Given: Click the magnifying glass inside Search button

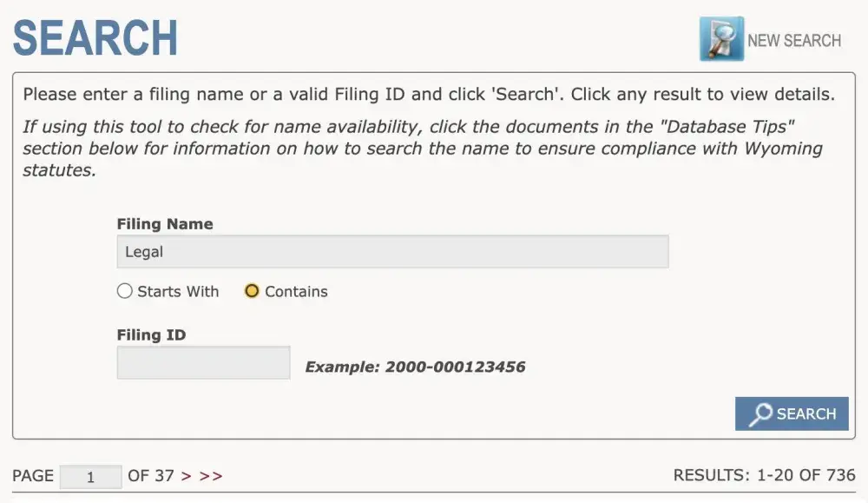Looking at the screenshot, I should (x=760, y=414).
